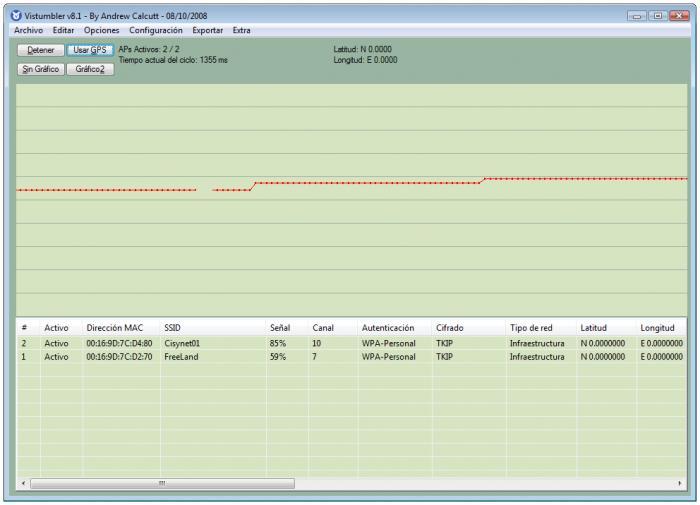The image size is (700, 505).
Task: Click the Sin Gráfico button
Action: click(41, 69)
